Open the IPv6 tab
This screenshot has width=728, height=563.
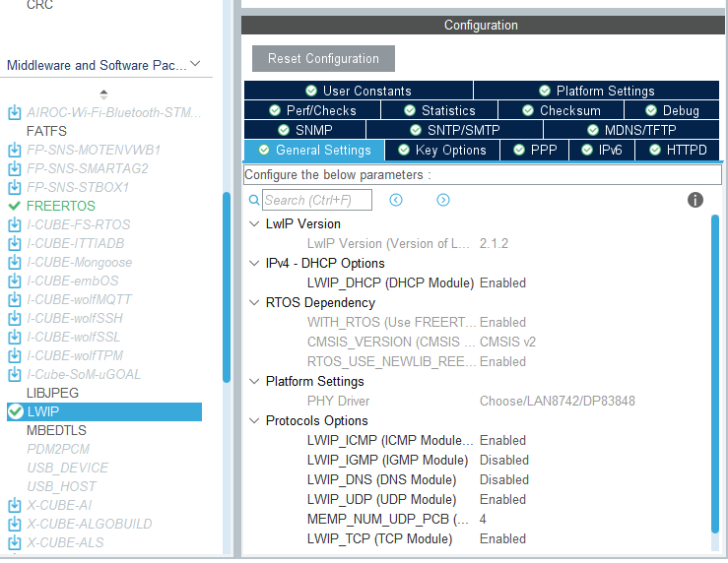pyautogui.click(x=602, y=151)
